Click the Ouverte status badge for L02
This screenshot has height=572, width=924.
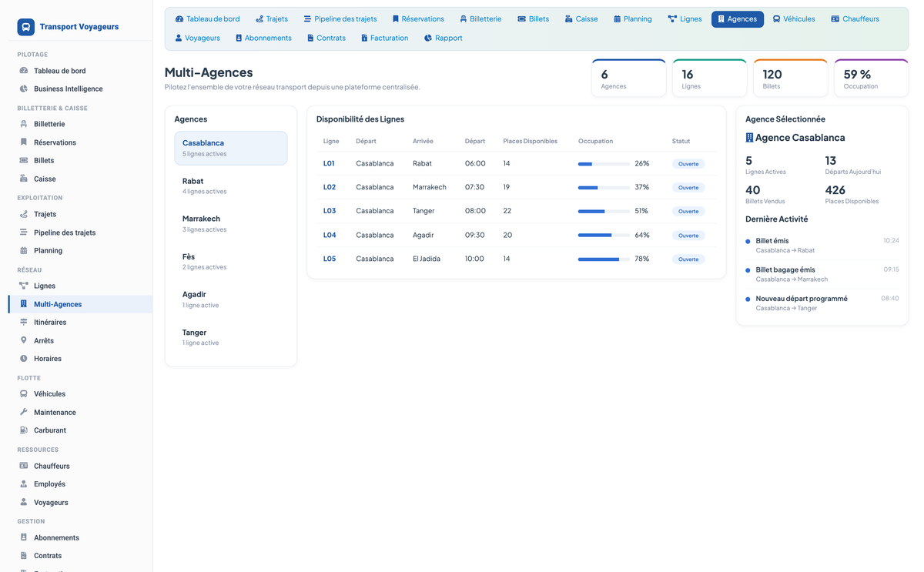688,187
